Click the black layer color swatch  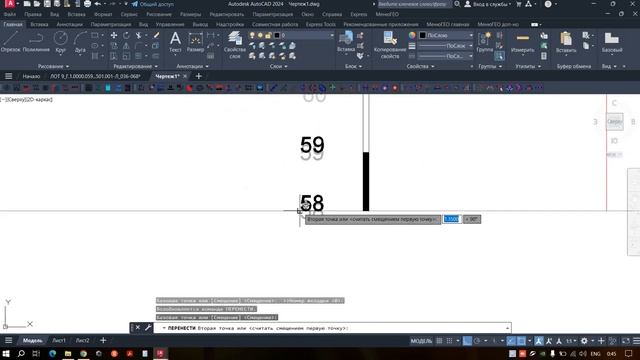(x=277, y=36)
